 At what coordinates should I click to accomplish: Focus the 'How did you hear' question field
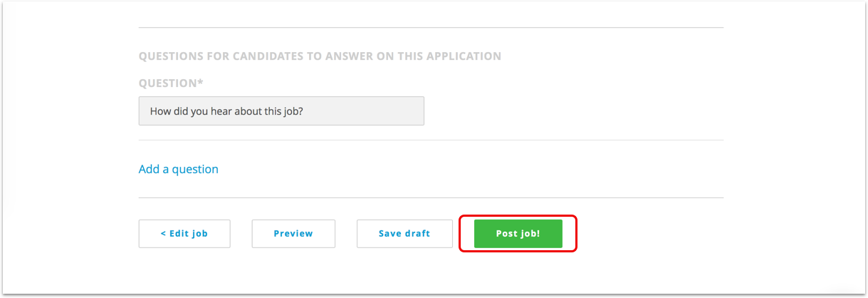(281, 111)
